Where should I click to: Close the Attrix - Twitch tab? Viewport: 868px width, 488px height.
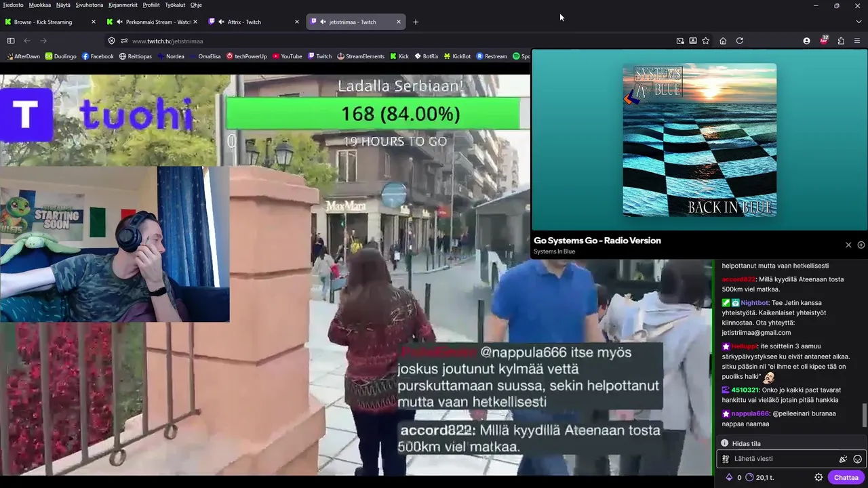(296, 22)
